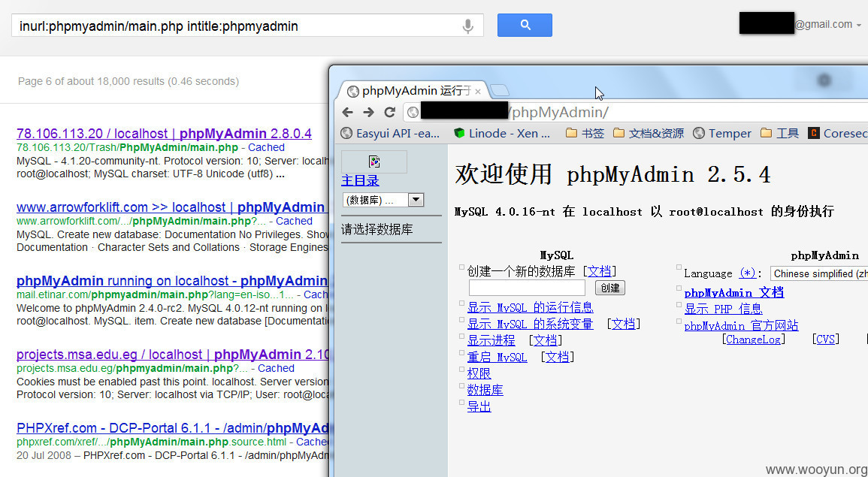Open the 78.106.113.20 / localhost search result

164,134
